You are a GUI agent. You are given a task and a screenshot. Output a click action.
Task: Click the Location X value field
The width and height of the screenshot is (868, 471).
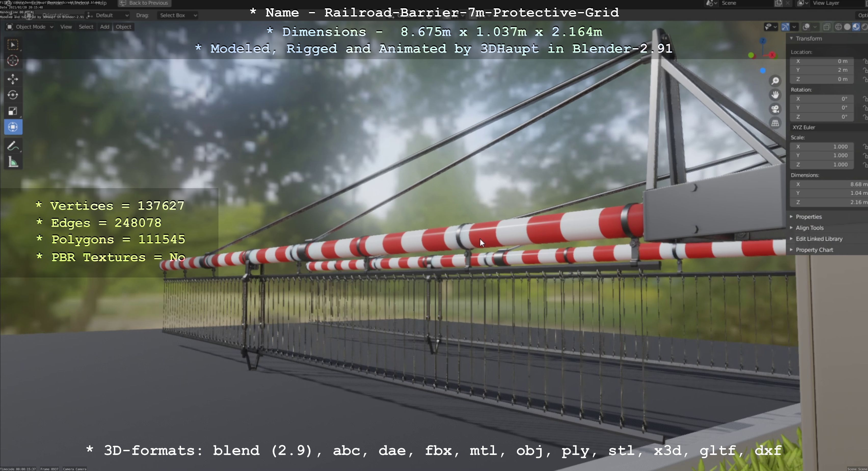coord(822,61)
